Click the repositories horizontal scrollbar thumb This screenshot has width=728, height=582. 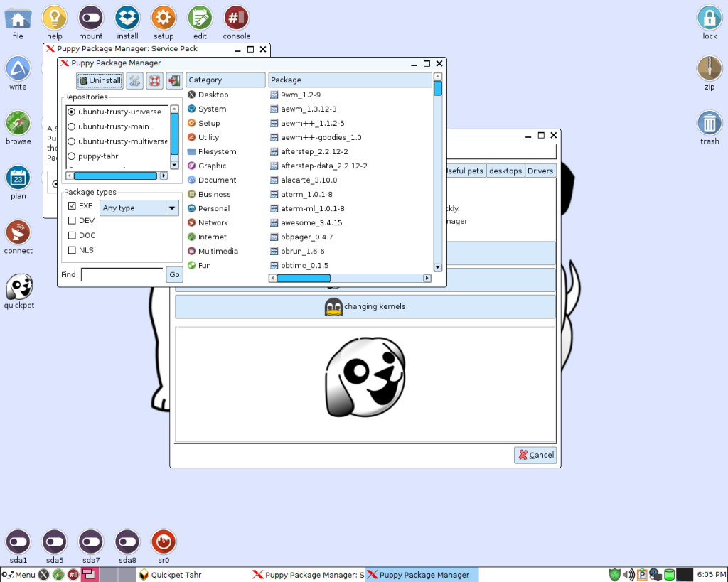click(x=115, y=176)
